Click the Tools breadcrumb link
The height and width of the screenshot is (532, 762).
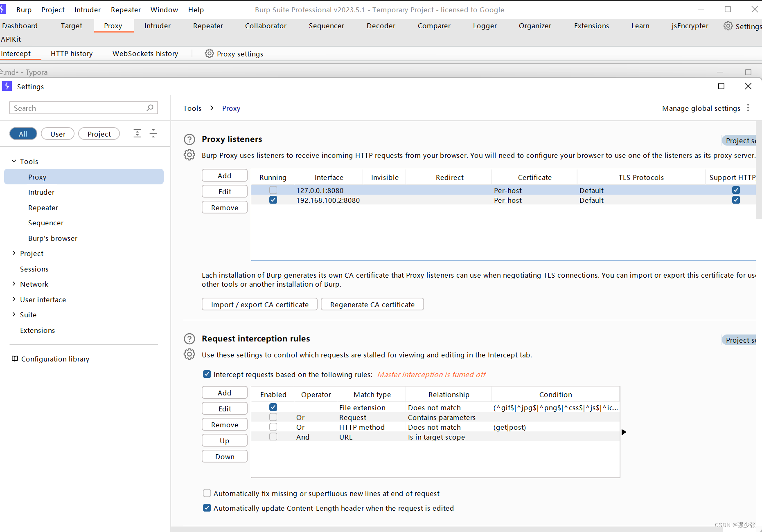192,108
